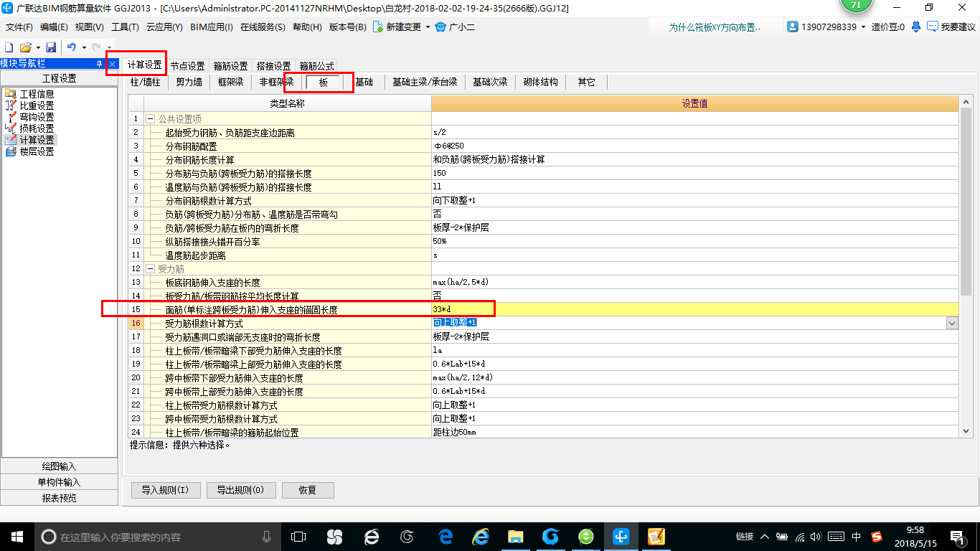
Task: Click the 分布钢筋配置 value cell
Action: pyautogui.click(x=695, y=146)
